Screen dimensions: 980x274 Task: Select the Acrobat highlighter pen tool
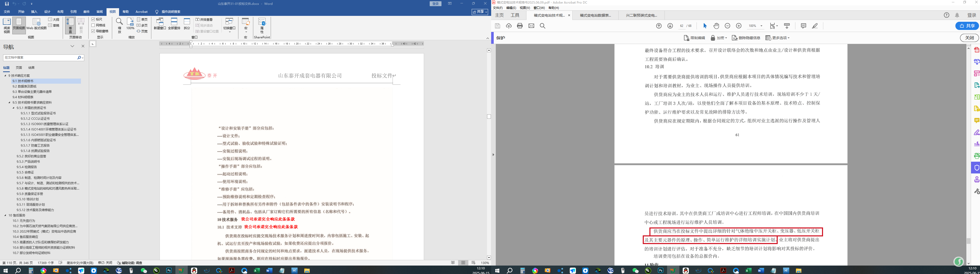pyautogui.click(x=815, y=26)
